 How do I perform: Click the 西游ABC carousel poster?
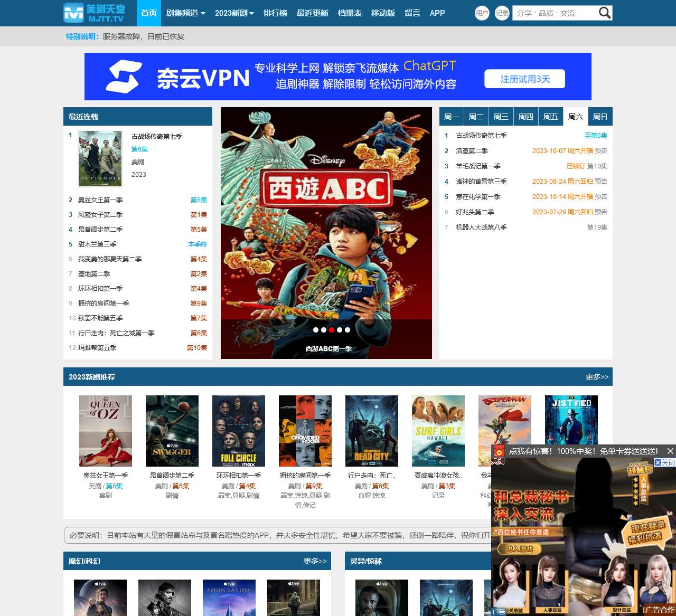coord(326,233)
